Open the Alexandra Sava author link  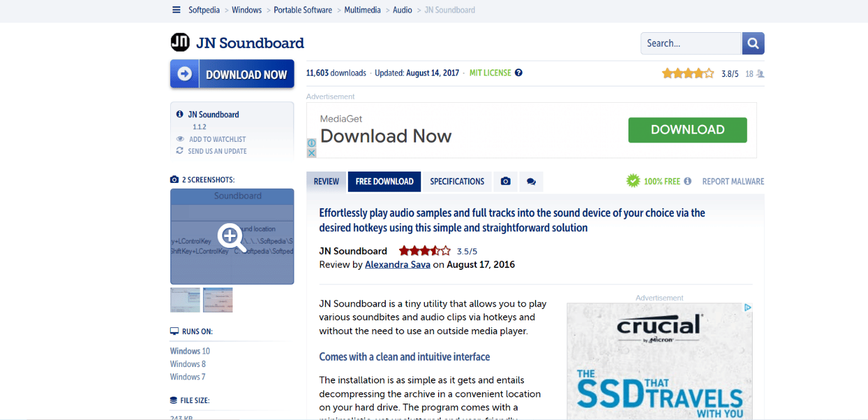tap(398, 265)
